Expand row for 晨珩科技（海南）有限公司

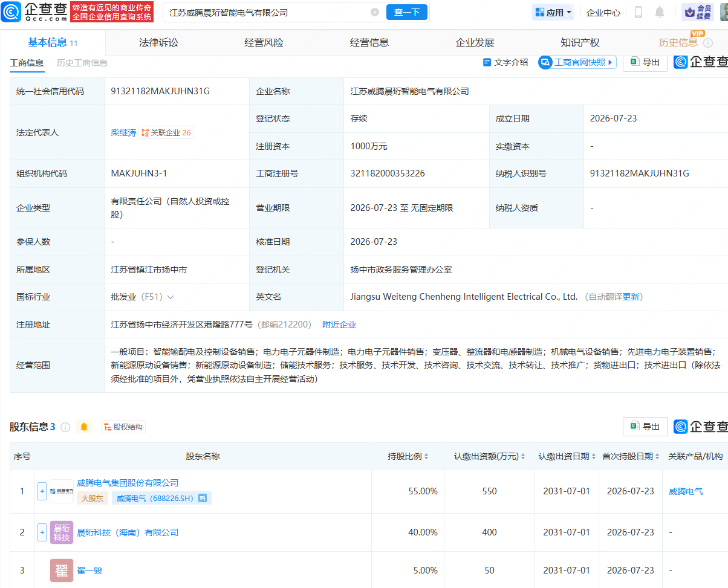click(42, 532)
